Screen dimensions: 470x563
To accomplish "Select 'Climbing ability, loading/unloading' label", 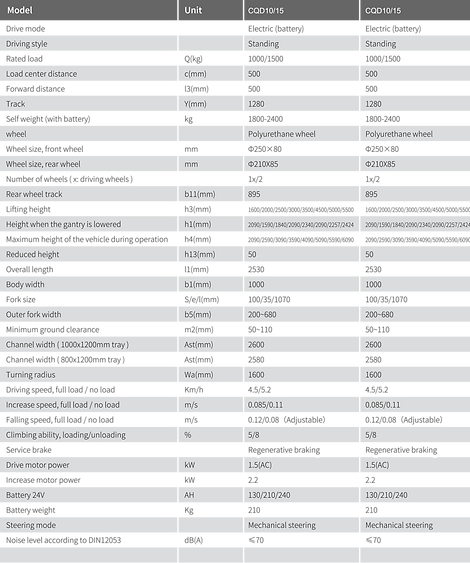I will (66, 435).
